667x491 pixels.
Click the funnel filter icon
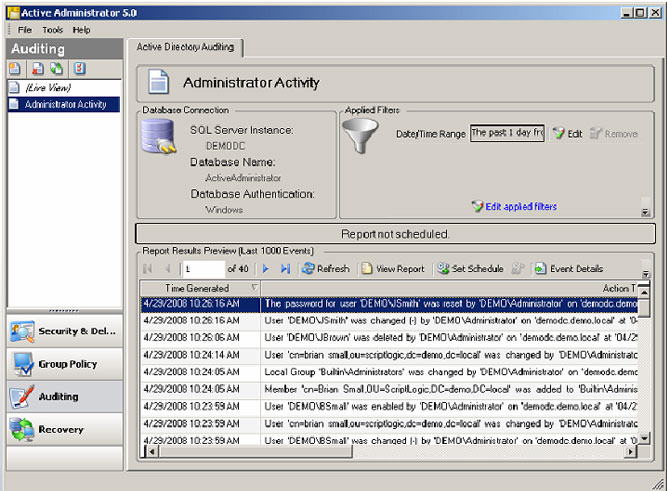pos(360,136)
